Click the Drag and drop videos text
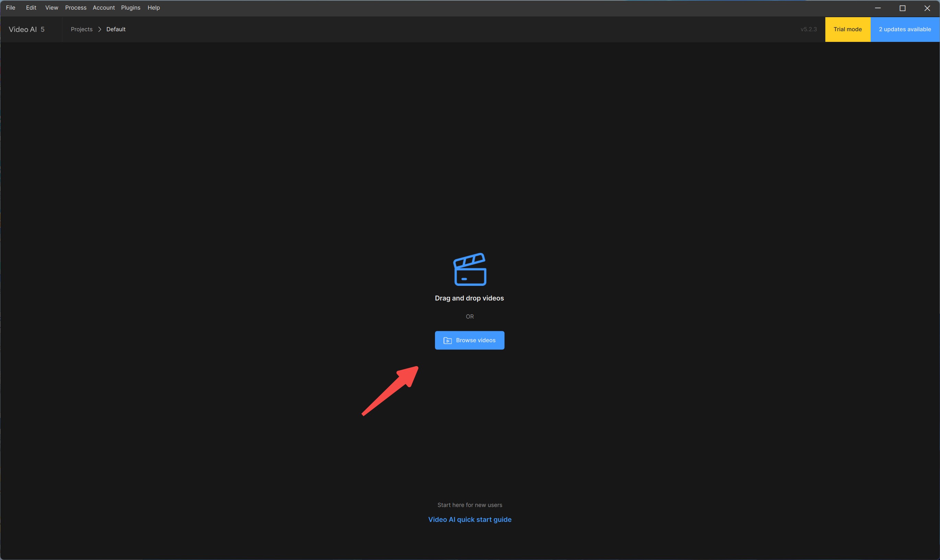 tap(469, 298)
